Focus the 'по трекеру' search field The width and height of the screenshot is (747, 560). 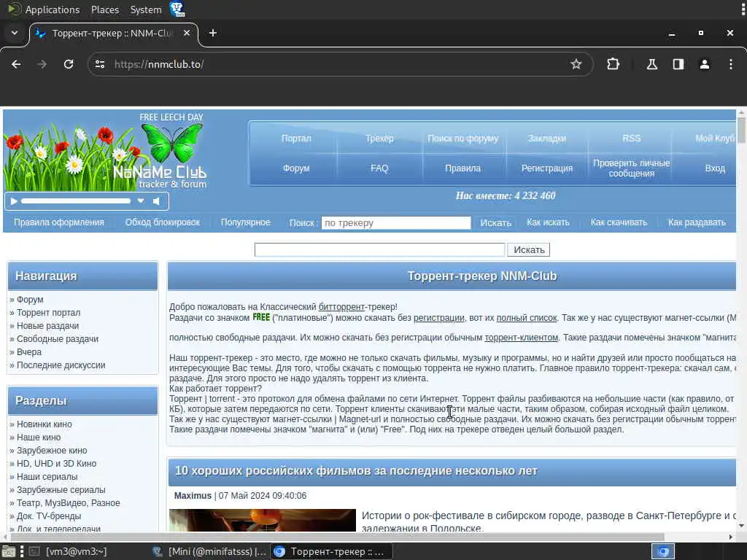coord(396,223)
